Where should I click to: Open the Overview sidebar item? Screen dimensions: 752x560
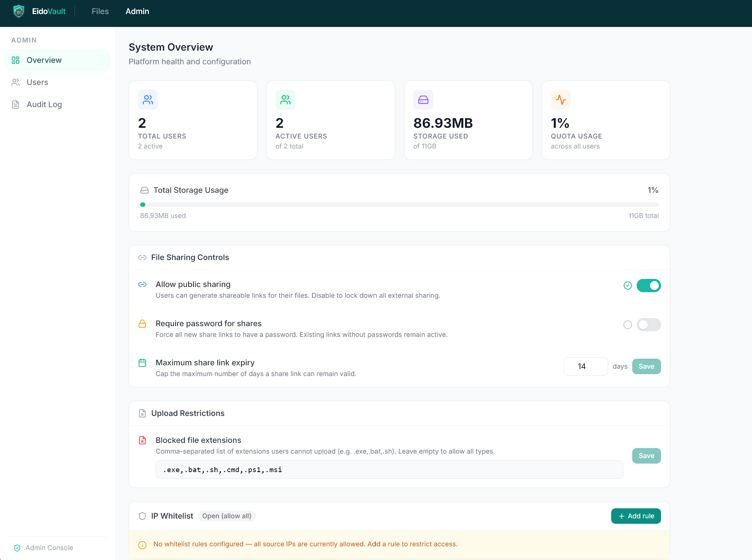pyautogui.click(x=57, y=60)
